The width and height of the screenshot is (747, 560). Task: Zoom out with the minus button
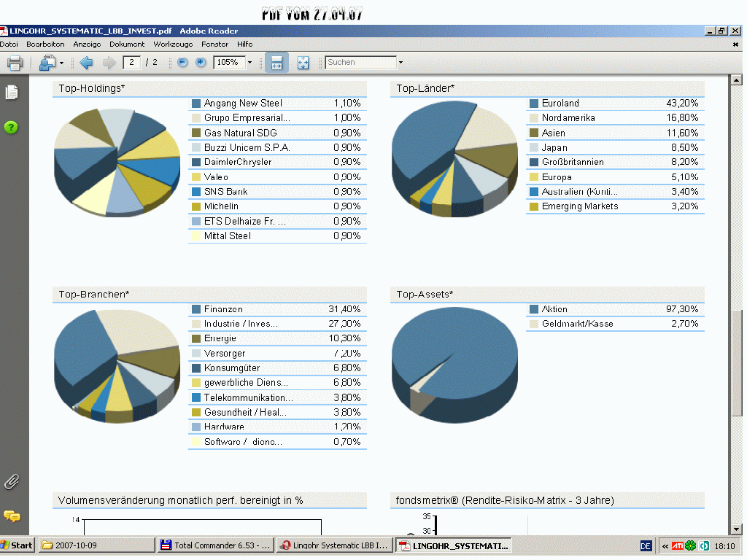click(182, 63)
